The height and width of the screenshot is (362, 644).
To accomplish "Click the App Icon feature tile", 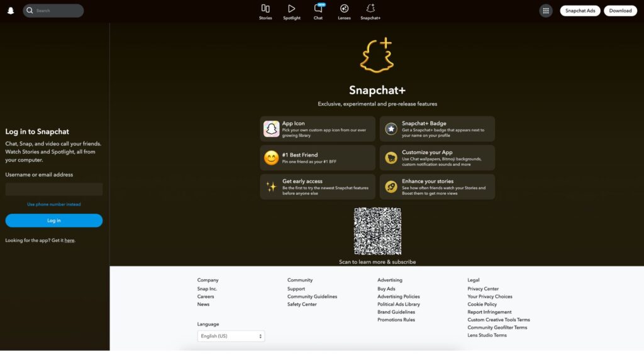I will click(318, 129).
